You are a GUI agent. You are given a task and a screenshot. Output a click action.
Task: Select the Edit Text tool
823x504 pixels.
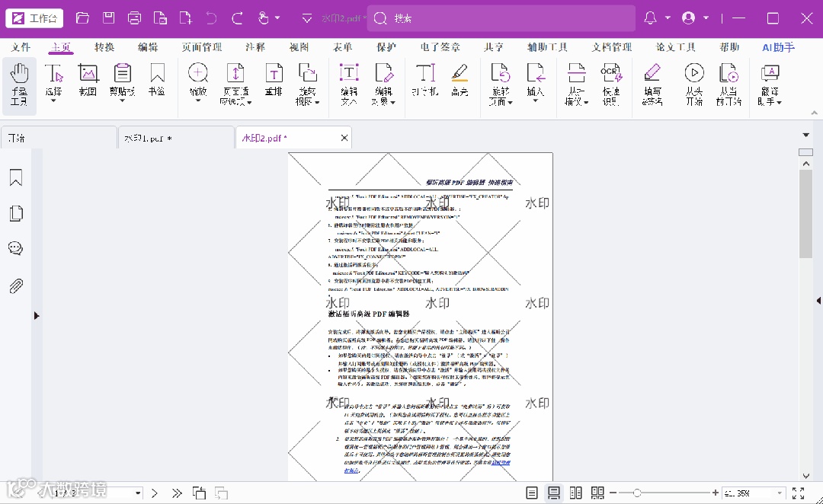[x=349, y=84]
